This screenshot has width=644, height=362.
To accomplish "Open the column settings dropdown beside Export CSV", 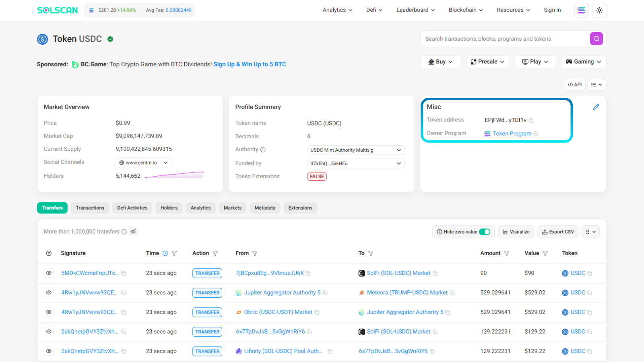I will [x=590, y=232].
